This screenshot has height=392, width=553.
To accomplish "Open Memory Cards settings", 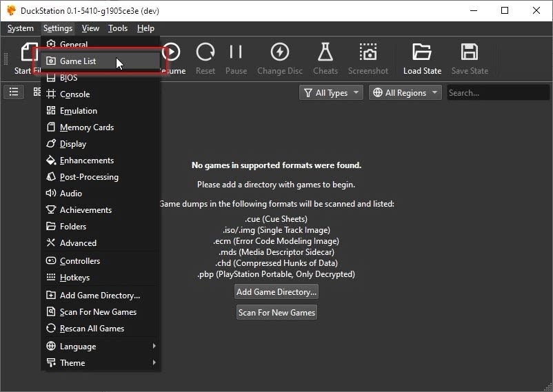I will tap(101, 127).
